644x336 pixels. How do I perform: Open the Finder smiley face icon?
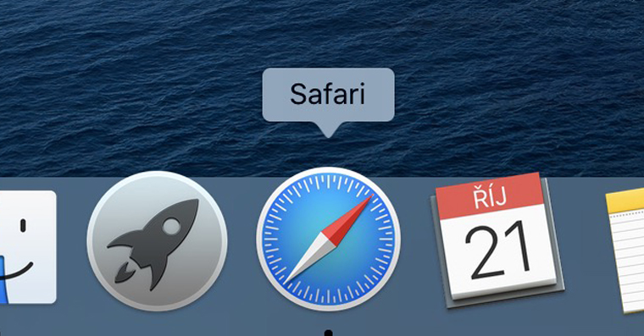coord(27,247)
